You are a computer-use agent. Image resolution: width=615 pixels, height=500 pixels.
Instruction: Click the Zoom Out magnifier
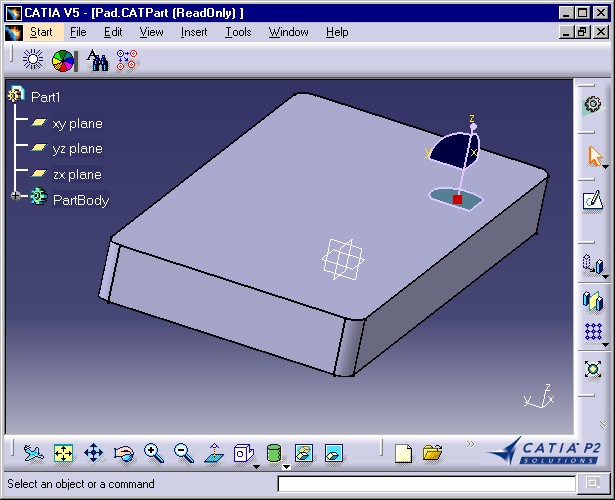pyautogui.click(x=183, y=453)
